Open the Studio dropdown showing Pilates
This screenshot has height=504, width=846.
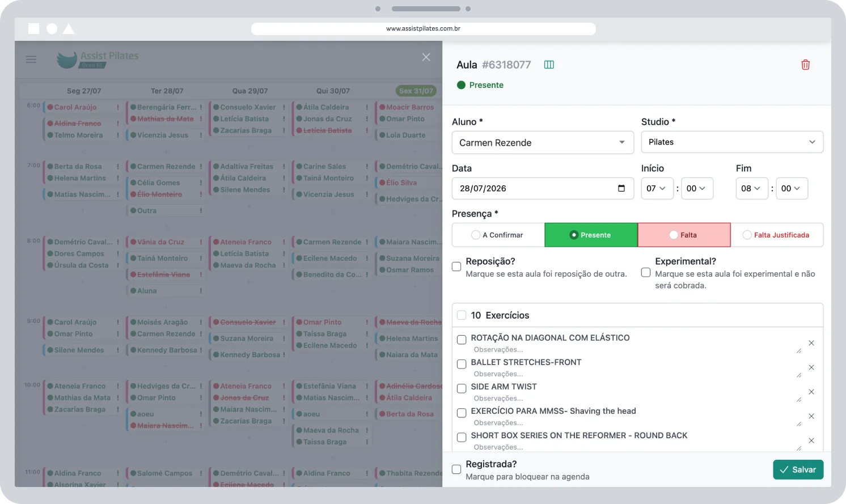click(x=732, y=142)
